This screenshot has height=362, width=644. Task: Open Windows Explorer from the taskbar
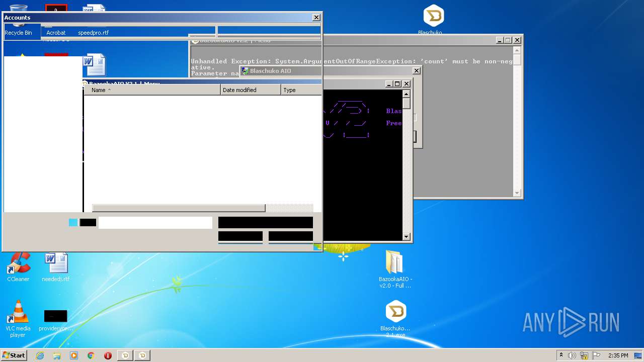point(57,355)
